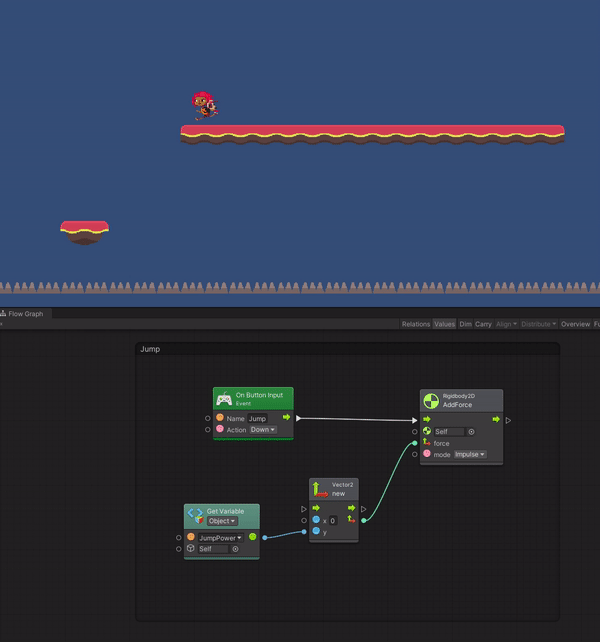Open the Action dropdown set to Down
Image resolution: width=600 pixels, height=642 pixels.
(x=263, y=430)
